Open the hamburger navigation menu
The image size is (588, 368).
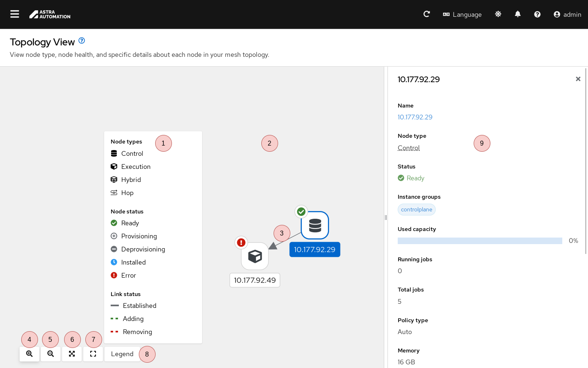(15, 14)
